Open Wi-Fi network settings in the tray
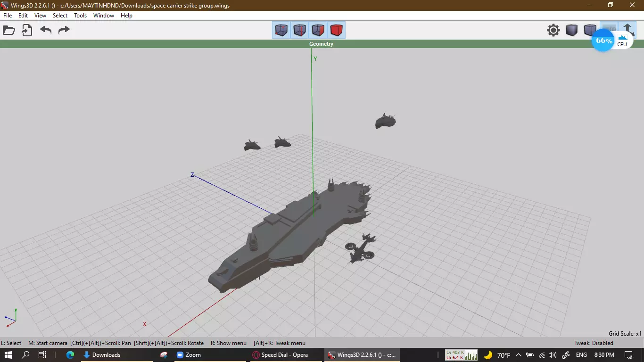 [542, 355]
